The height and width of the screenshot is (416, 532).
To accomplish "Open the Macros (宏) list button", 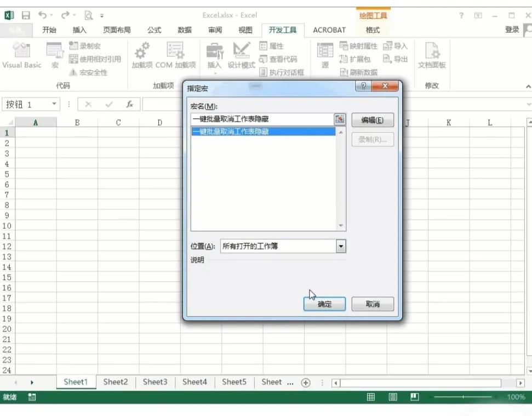I will (55, 55).
